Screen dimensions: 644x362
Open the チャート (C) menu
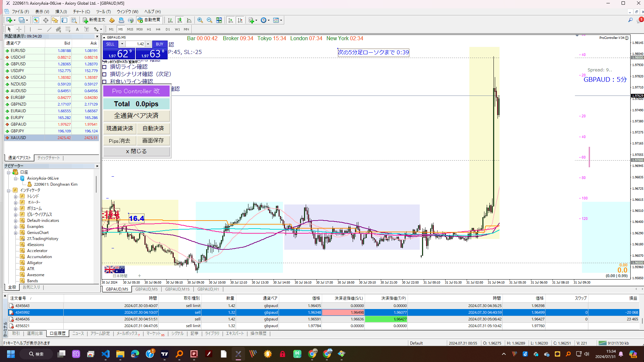(x=81, y=11)
